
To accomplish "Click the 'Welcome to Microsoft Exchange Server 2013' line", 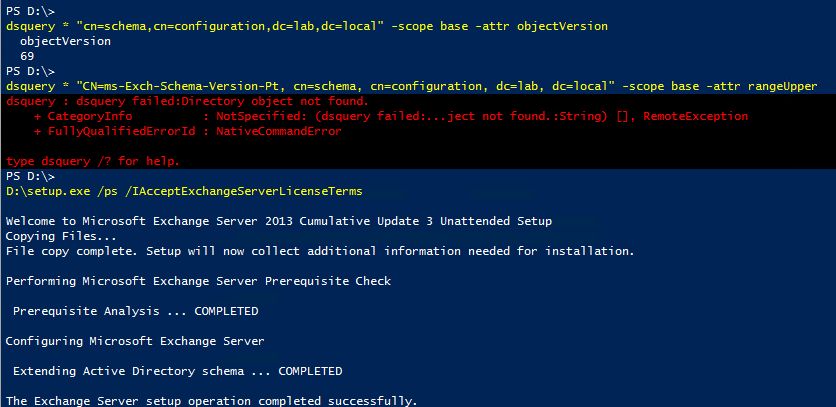I will tap(279, 220).
